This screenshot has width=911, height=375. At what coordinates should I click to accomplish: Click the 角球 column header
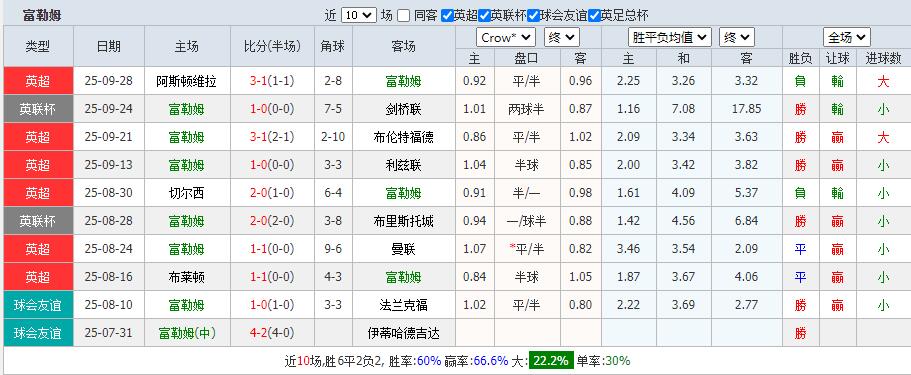pos(333,47)
